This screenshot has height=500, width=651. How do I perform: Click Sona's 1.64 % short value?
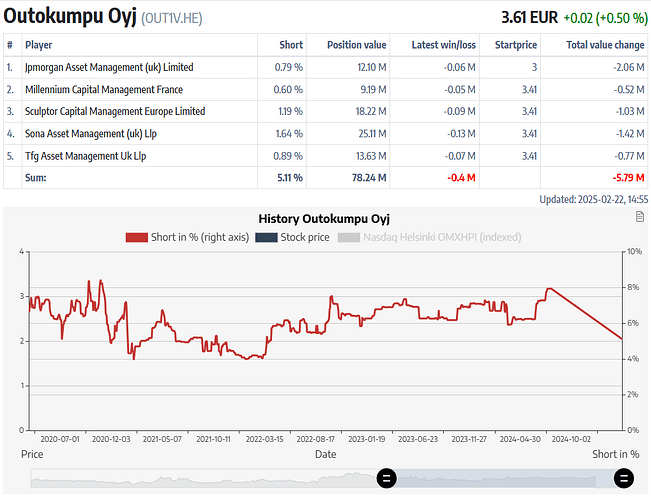click(289, 134)
